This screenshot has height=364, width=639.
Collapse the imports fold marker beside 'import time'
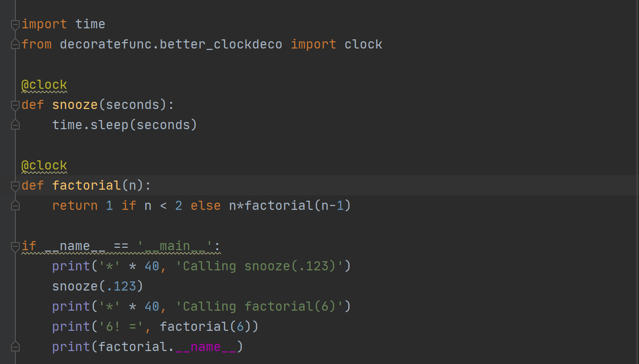[x=15, y=24]
